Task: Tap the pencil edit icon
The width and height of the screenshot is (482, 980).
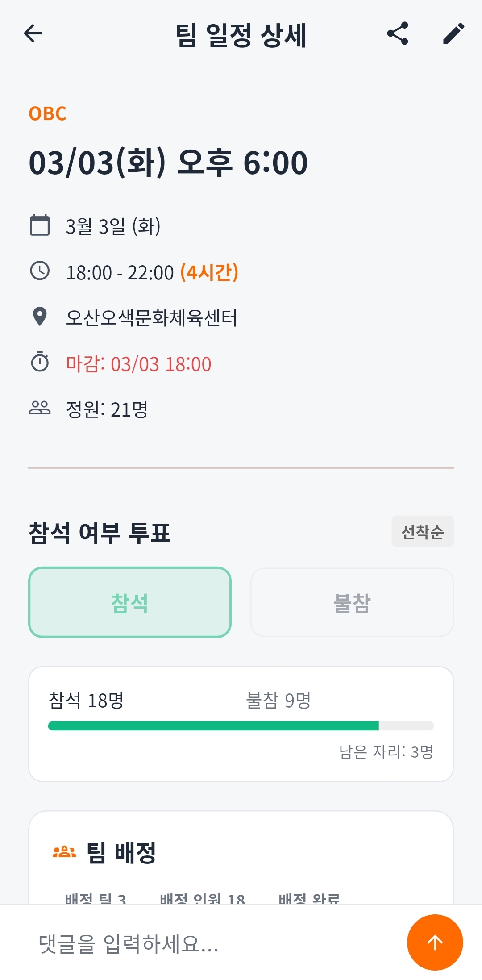Action: [x=453, y=33]
